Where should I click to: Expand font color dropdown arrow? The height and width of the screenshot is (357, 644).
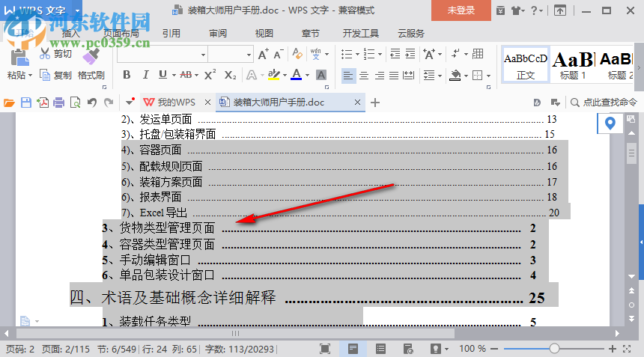[307, 75]
